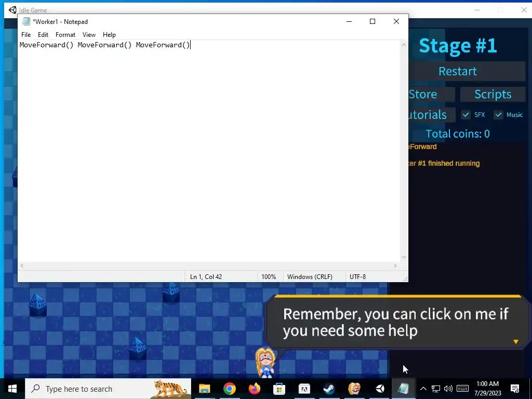
Task: Minimize the Notepad window
Action: [349, 21]
